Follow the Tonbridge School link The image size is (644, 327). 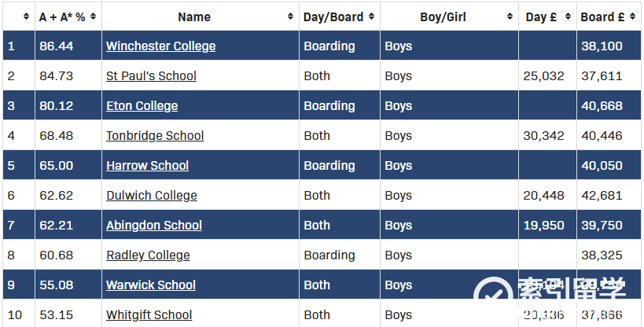155,136
